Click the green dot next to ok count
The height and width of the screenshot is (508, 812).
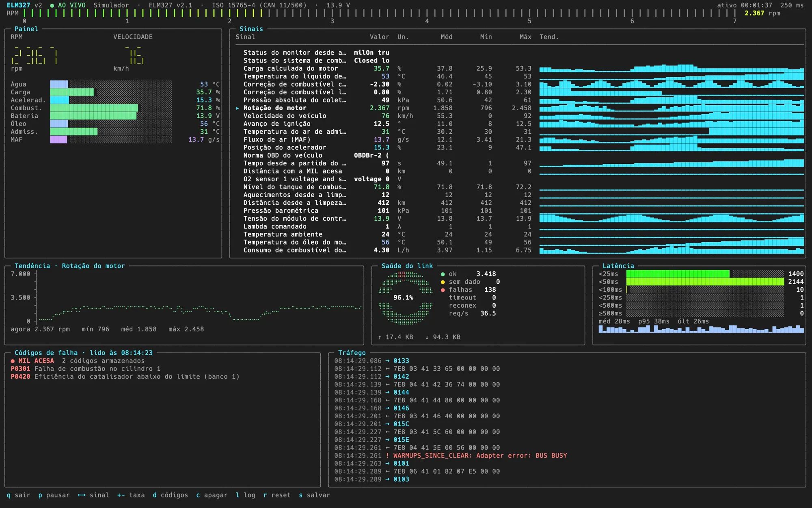click(x=443, y=274)
